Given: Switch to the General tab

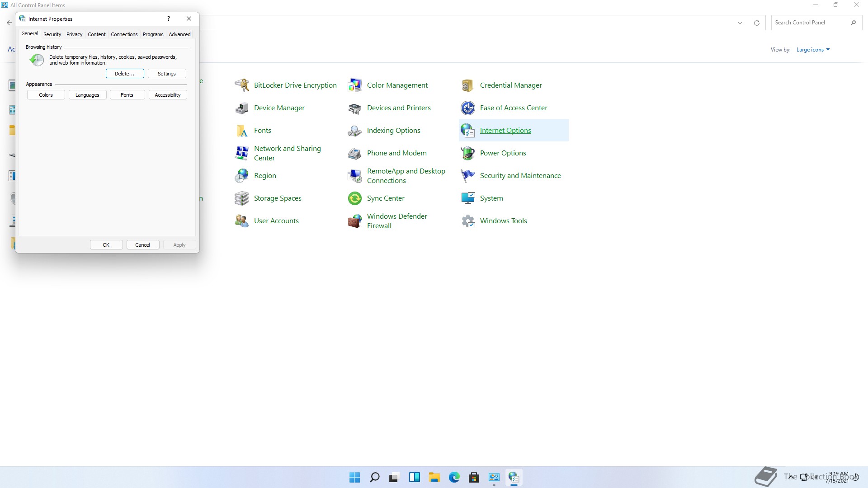Looking at the screenshot, I should [x=30, y=34].
